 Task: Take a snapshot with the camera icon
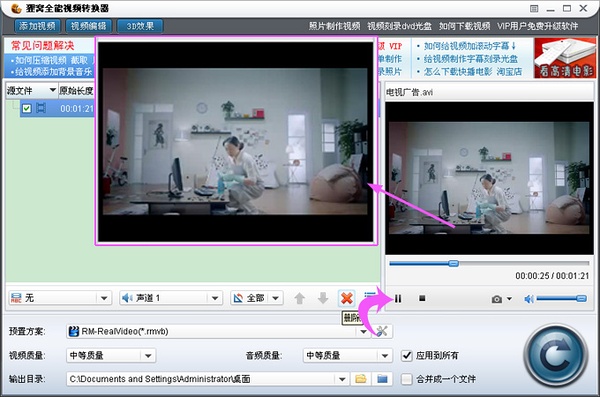coord(497,299)
